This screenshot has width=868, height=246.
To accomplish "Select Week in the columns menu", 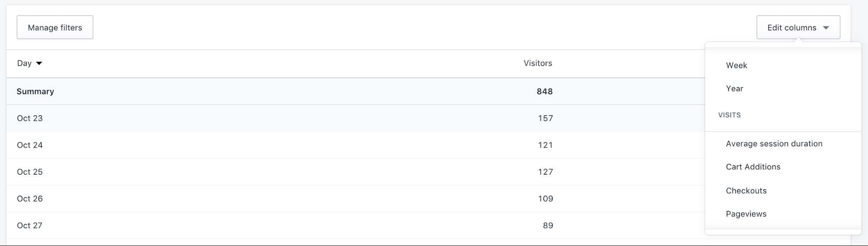I will [x=736, y=65].
